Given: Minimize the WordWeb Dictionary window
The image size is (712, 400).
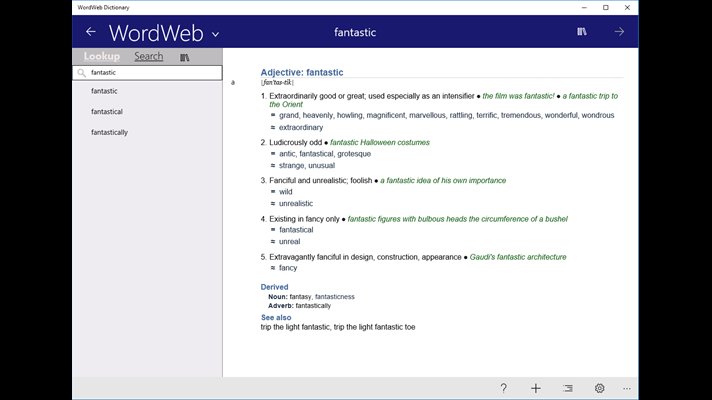Looking at the screenshot, I should click(x=584, y=8).
